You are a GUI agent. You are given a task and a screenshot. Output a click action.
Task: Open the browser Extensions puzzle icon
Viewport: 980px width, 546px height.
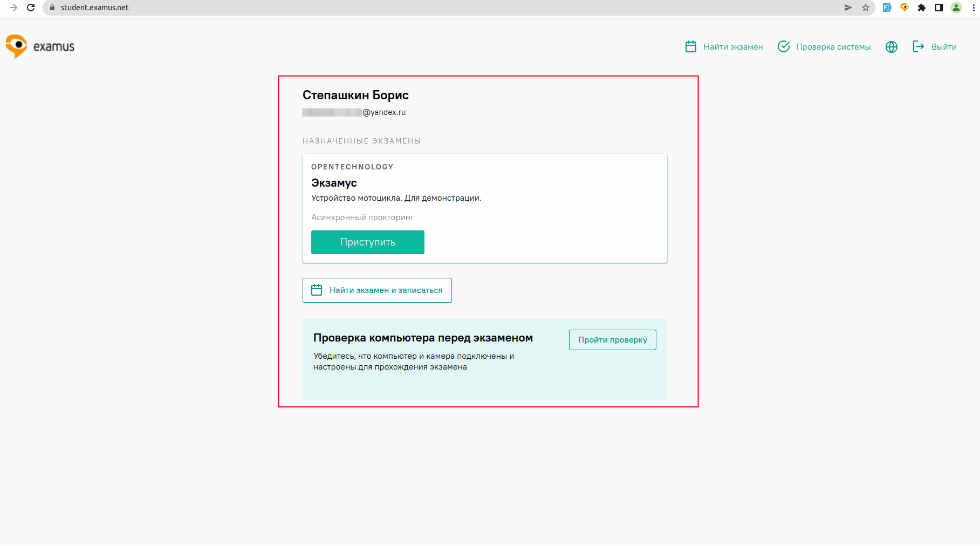(922, 8)
